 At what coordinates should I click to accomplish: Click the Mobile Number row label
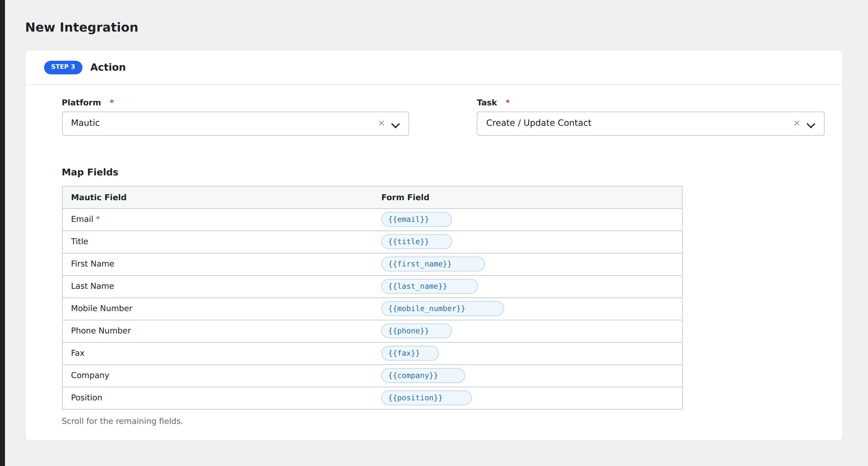[x=102, y=308]
